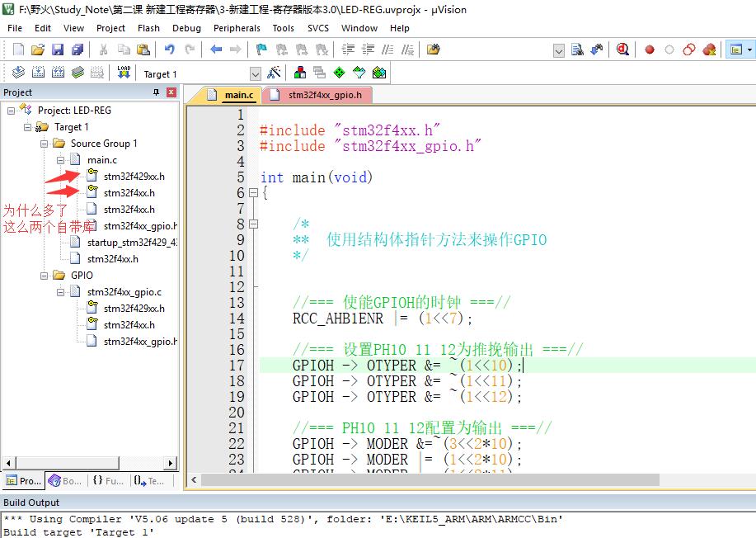
Task: Open Options for Target (magic wand)
Action: [275, 73]
